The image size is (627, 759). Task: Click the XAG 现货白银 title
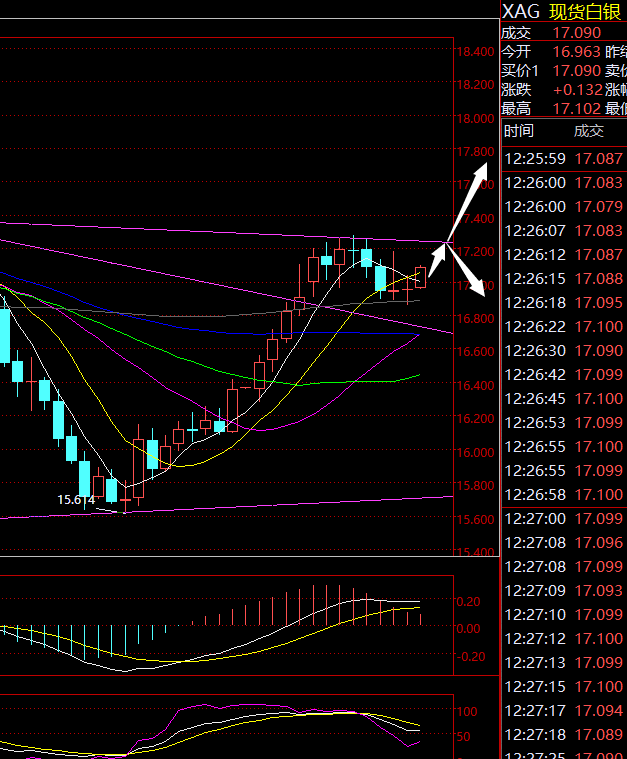click(562, 11)
